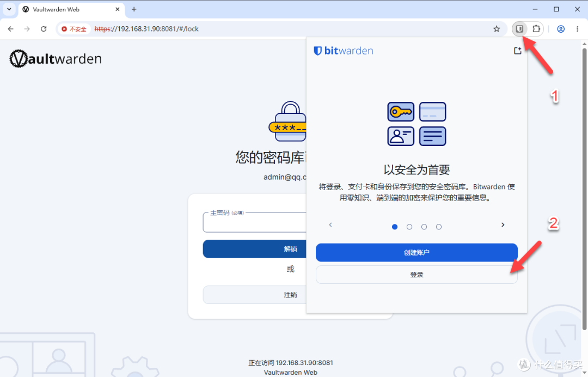This screenshot has height=377, width=588.
Task: Close the Vaultwarden Web tab
Action: [118, 9]
